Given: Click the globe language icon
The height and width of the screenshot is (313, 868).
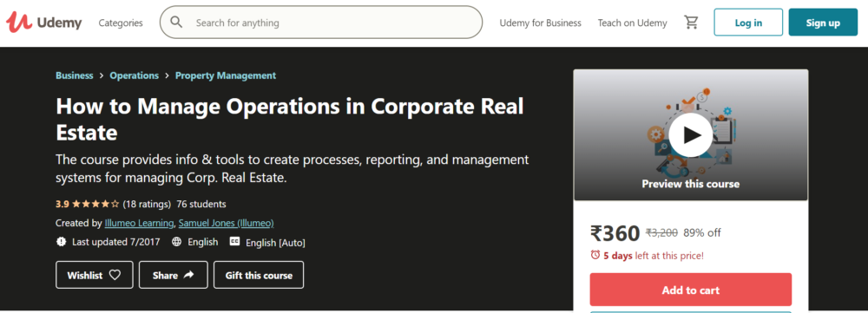Looking at the screenshot, I should pyautogui.click(x=176, y=242).
